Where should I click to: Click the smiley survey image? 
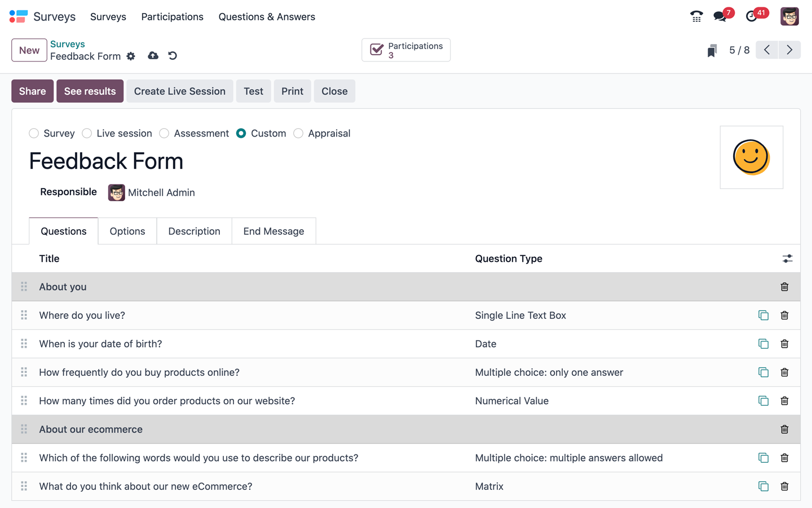pyautogui.click(x=751, y=157)
